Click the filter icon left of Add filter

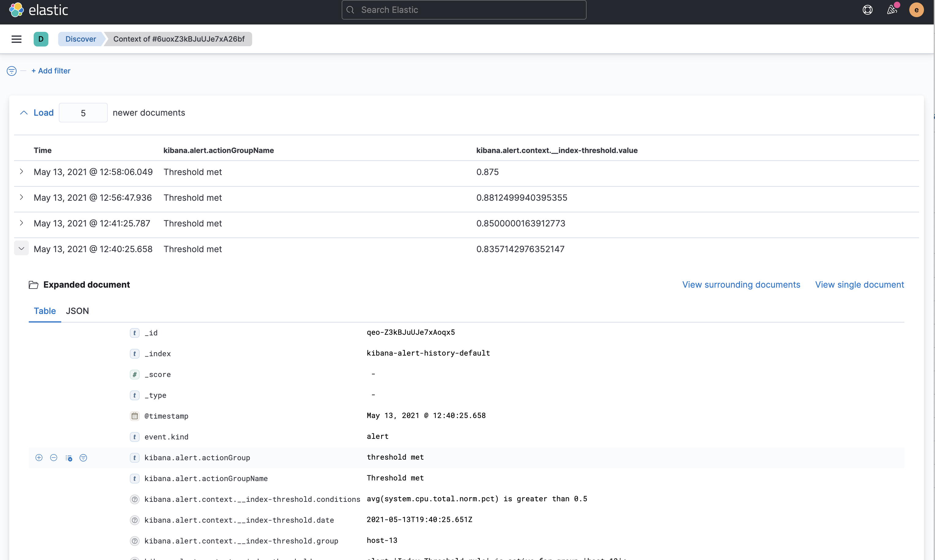(11, 71)
